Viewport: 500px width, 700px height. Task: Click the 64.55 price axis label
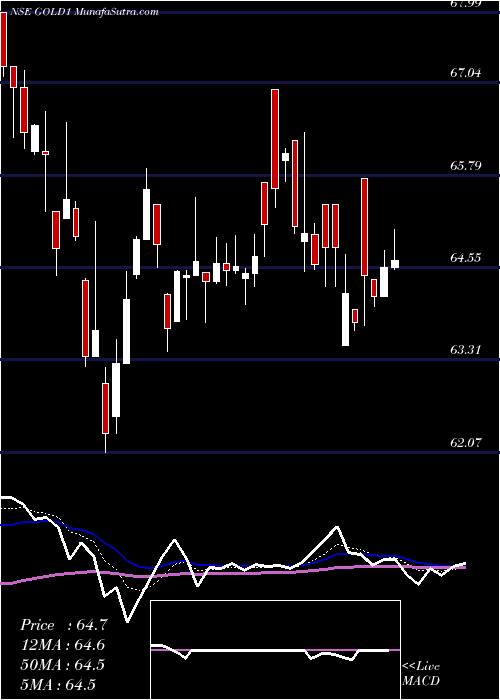click(x=466, y=258)
